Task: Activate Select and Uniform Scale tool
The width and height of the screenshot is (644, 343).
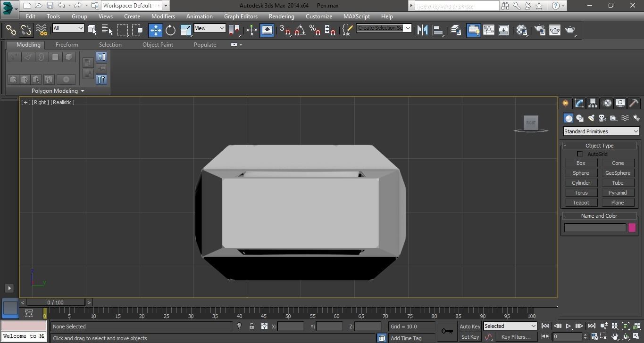Action: coord(186,30)
